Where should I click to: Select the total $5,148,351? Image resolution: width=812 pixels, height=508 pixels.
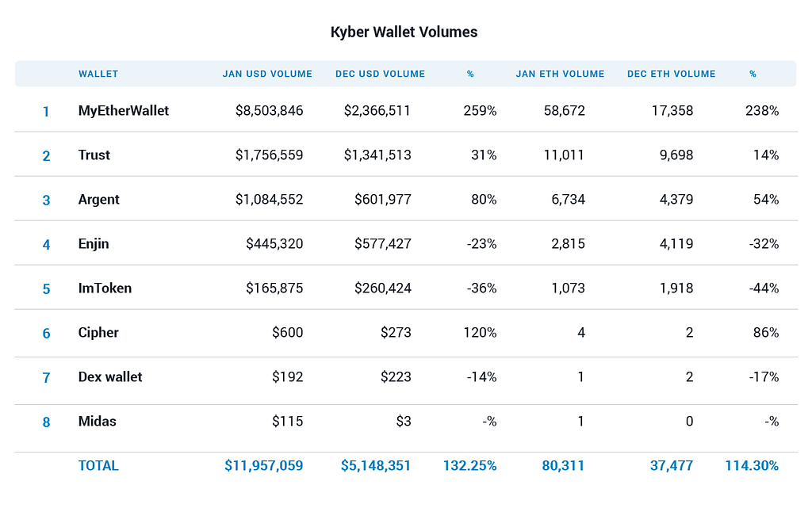(375, 465)
